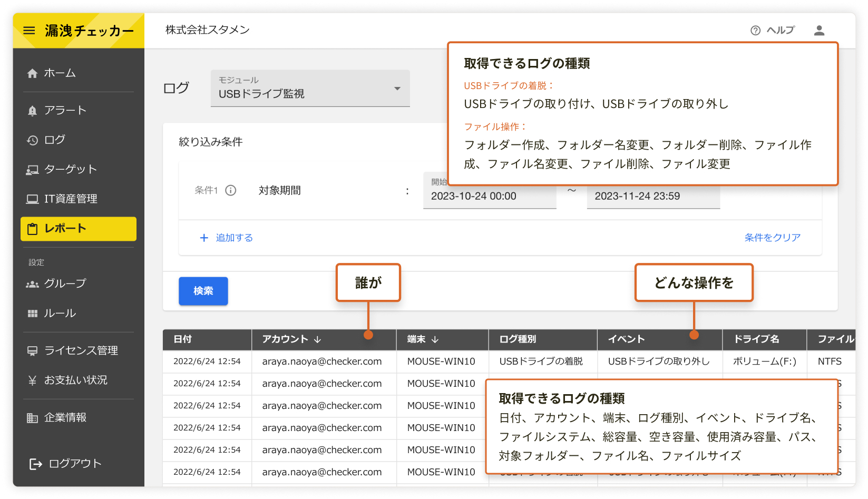Click the license management icon
Screen dimensions: 868x499
click(33, 351)
